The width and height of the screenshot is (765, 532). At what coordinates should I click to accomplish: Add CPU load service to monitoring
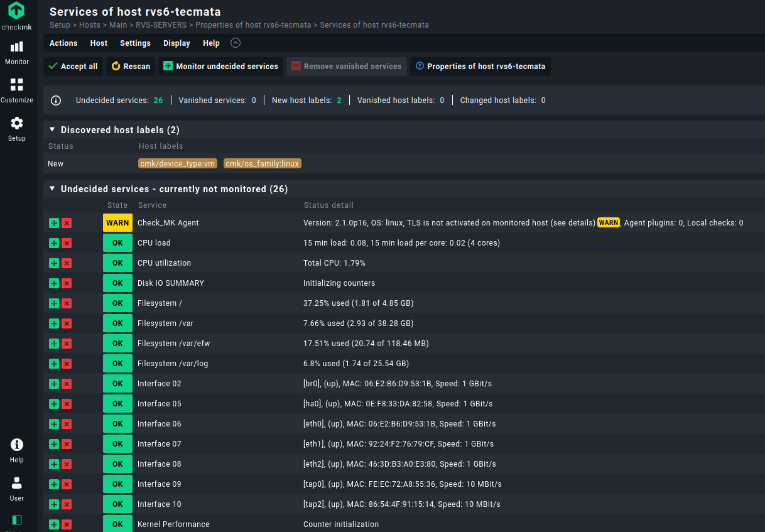[54, 243]
